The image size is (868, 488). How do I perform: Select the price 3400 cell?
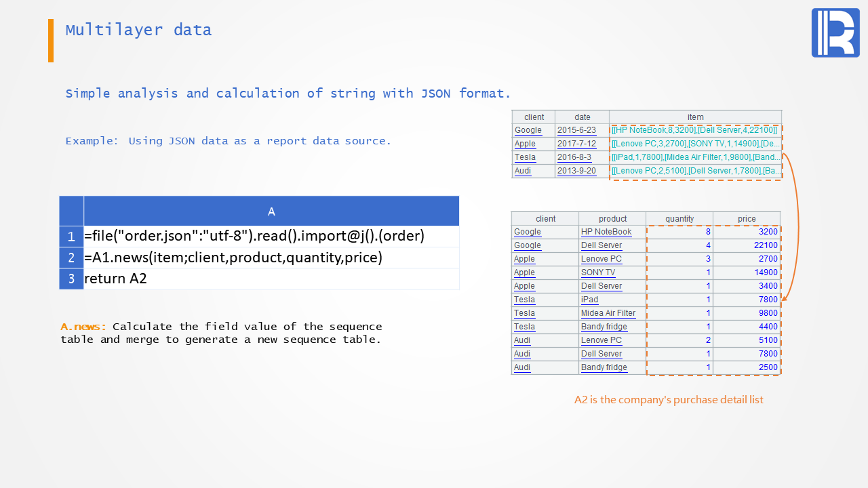(747, 286)
